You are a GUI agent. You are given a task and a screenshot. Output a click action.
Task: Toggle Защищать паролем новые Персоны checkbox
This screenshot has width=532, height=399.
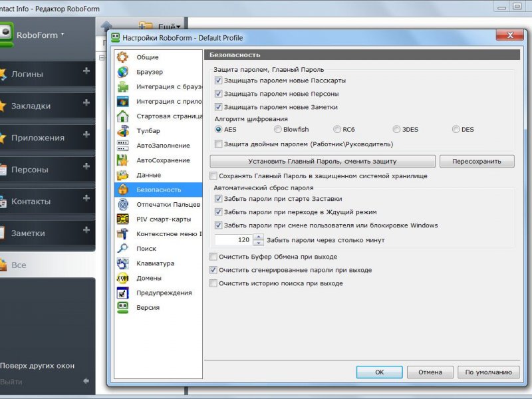point(219,94)
